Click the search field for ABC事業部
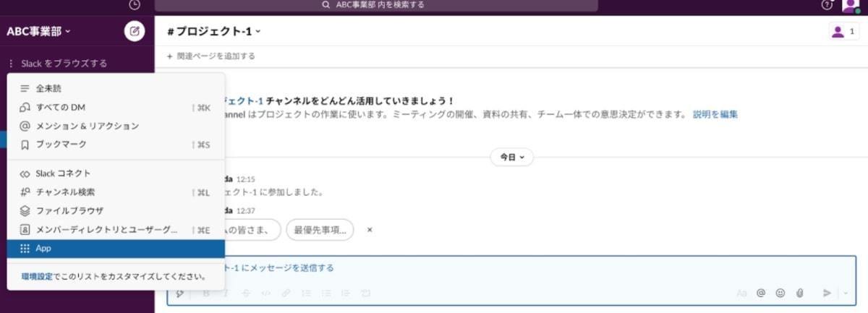The width and height of the screenshot is (868, 313). pyautogui.click(x=376, y=5)
